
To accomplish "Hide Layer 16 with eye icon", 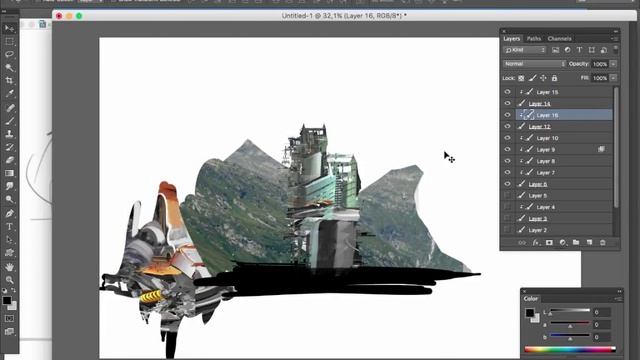I will pos(507,115).
